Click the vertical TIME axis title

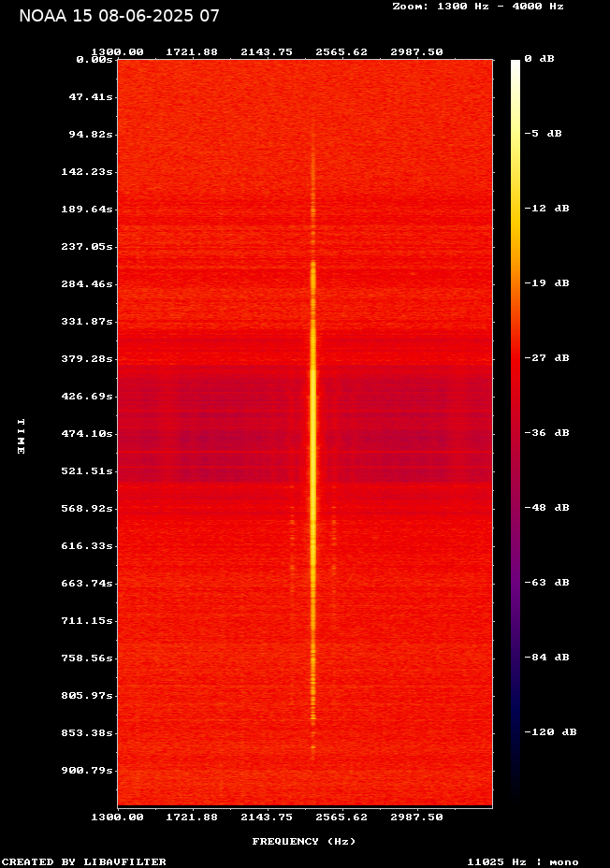[20, 437]
